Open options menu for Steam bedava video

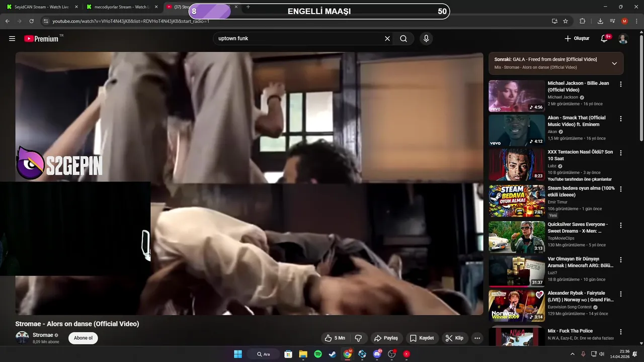tap(620, 189)
